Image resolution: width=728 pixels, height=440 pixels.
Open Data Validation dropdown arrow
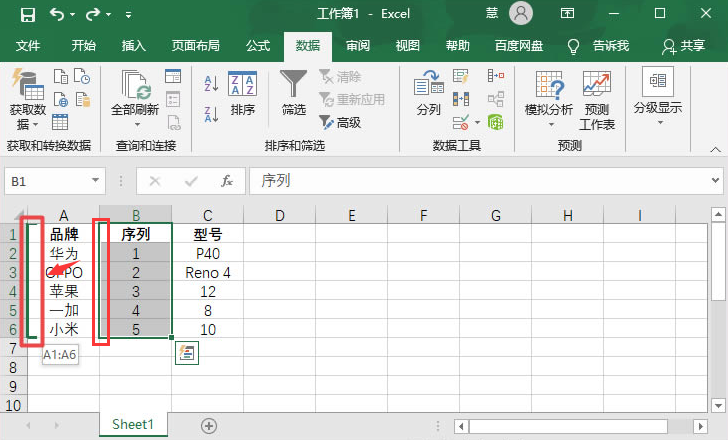(x=477, y=123)
